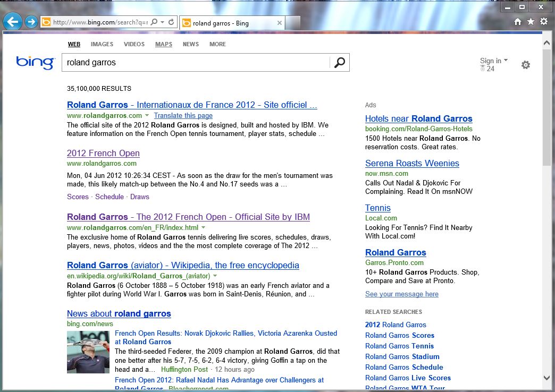Switch to the IMAGES search tab

(x=102, y=44)
